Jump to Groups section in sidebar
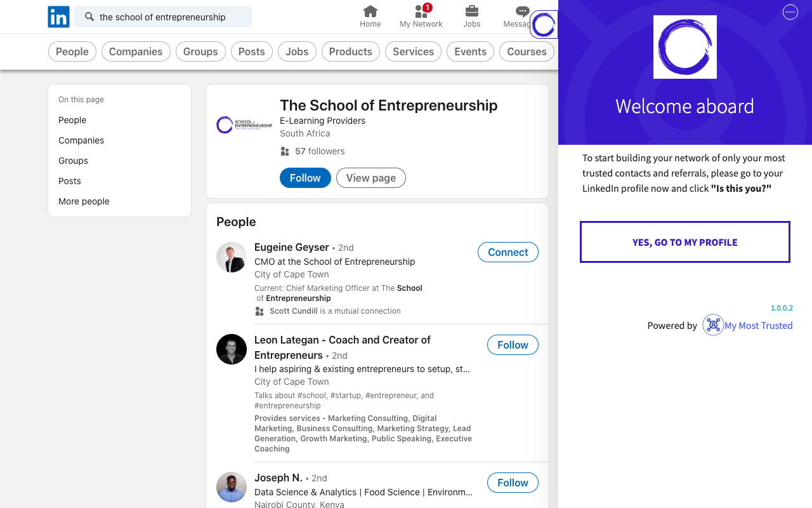 pos(73,161)
